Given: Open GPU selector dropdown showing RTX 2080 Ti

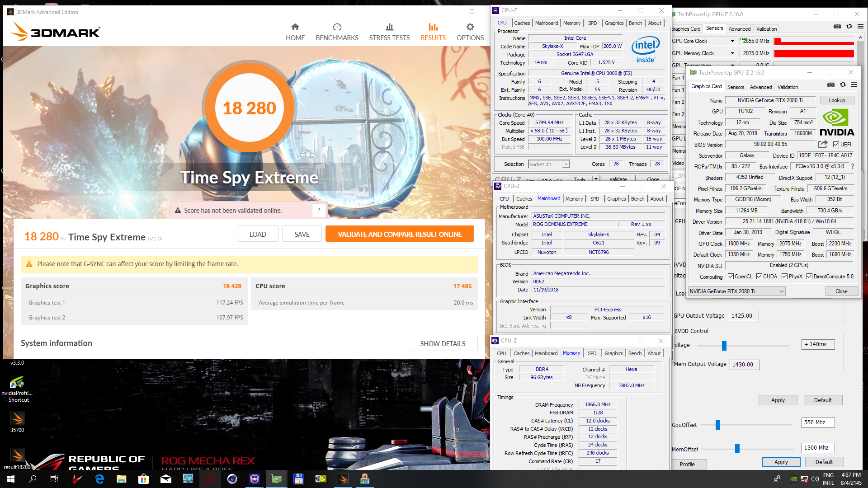Looking at the screenshot, I should [x=736, y=291].
